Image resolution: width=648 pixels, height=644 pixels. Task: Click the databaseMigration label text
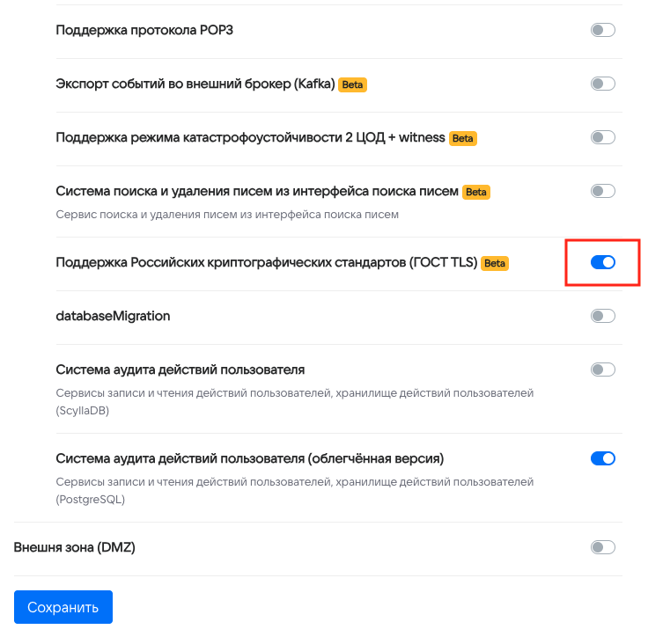click(113, 316)
